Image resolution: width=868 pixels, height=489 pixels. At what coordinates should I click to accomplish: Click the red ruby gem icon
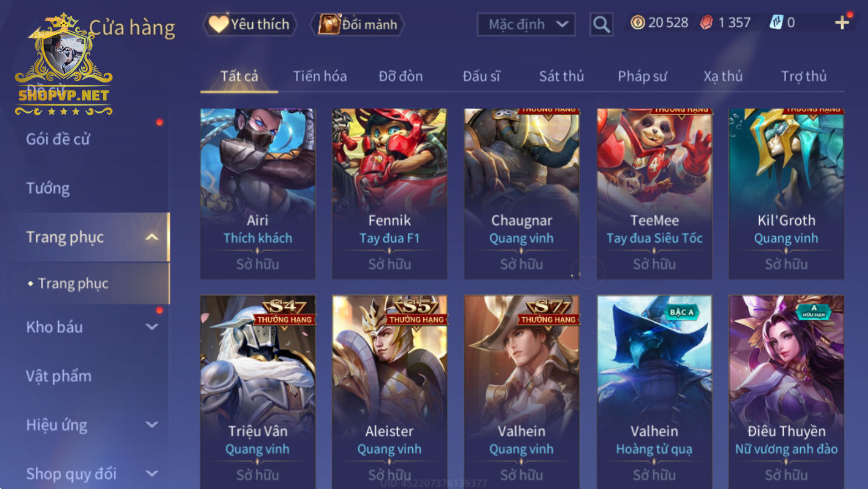(707, 22)
